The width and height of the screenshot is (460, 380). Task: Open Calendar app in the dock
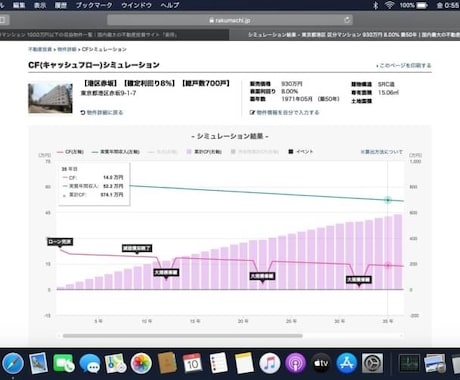click(192, 363)
